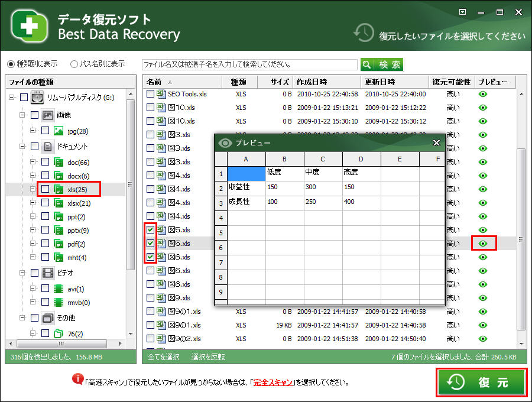Click the clock history icon in the header
Viewport: 532px width, 402px height.
coord(364,33)
